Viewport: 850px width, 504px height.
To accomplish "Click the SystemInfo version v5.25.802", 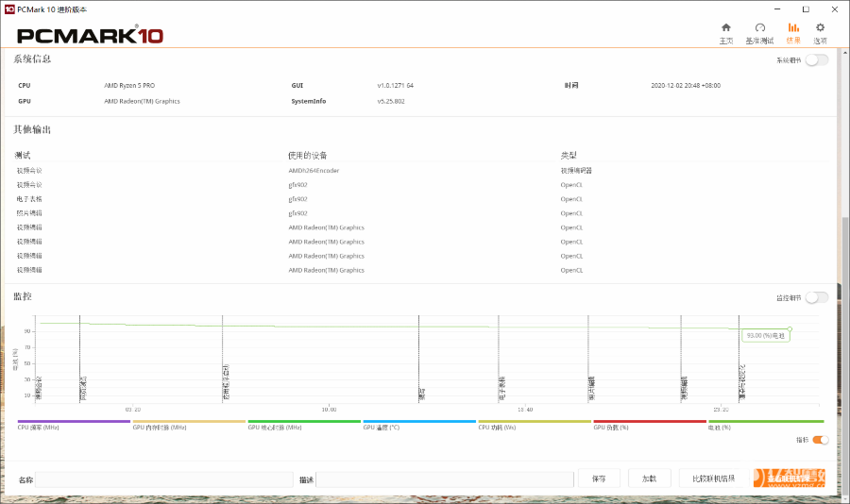I will click(x=391, y=101).
